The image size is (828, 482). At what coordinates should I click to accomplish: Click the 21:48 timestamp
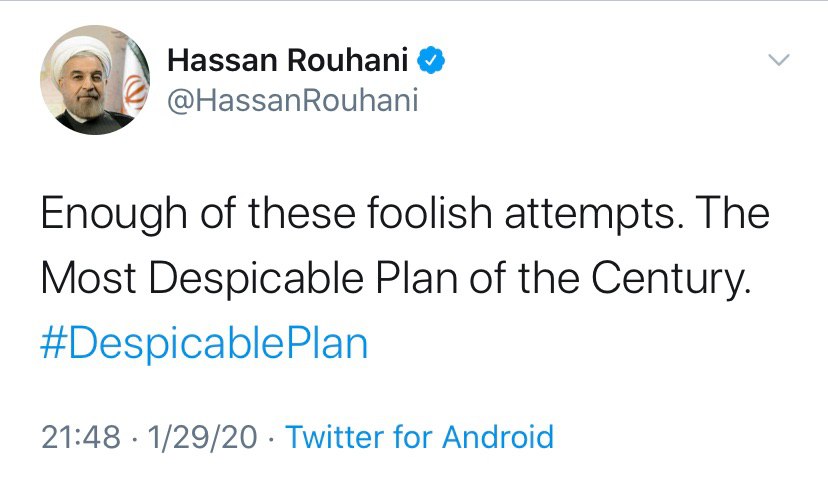(x=82, y=437)
